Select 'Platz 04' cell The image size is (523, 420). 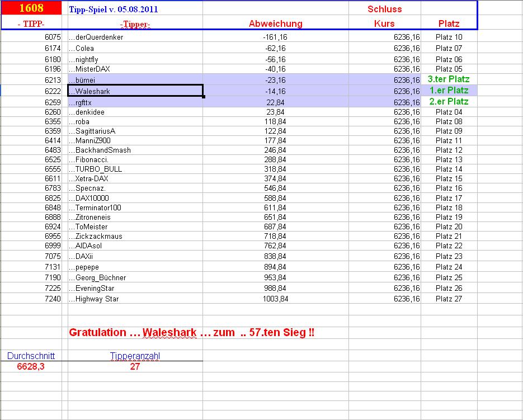click(x=449, y=112)
